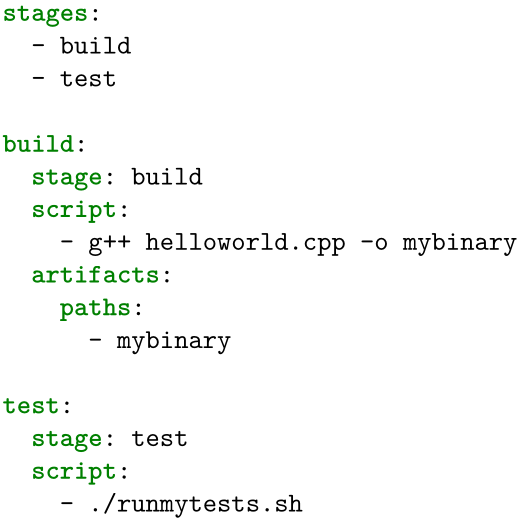Screen dimensions: 524x525
Task: Select the 'test' entry under stages
Action: click(x=88, y=79)
